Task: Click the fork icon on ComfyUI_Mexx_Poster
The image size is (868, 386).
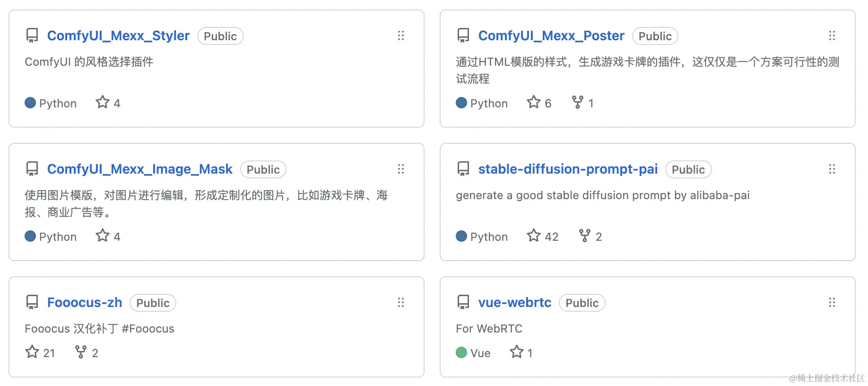Action: (x=577, y=102)
